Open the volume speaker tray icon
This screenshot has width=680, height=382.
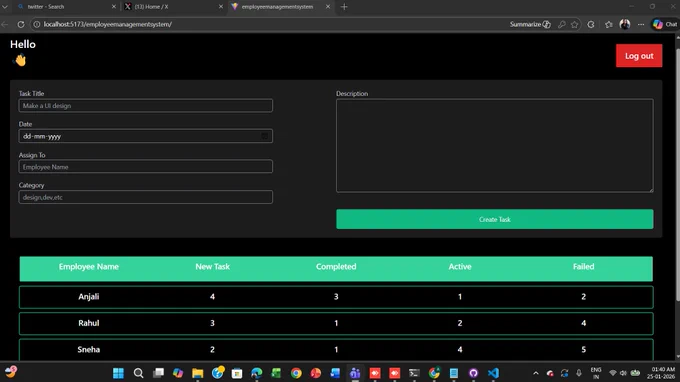pos(623,373)
